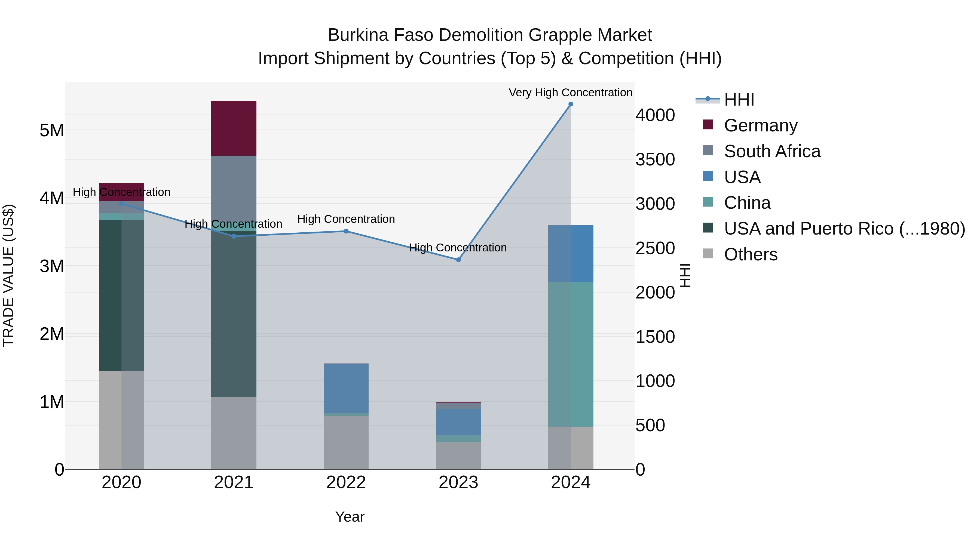Click the rotated HHI right axis title
The height and width of the screenshot is (551, 980).
pos(685,275)
